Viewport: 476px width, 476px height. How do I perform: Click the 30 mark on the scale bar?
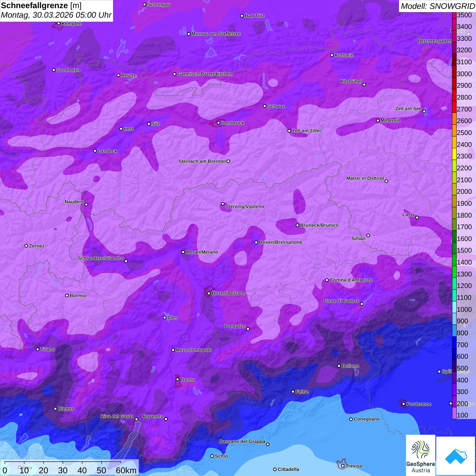click(63, 470)
